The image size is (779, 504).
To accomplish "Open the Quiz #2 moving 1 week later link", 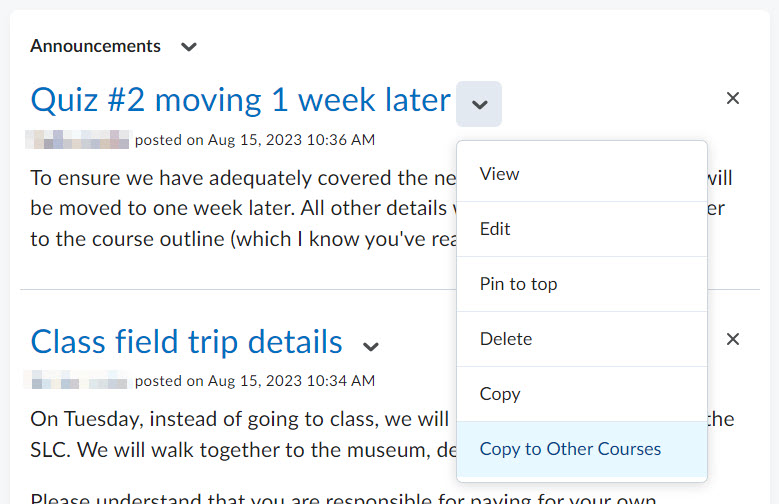I will tap(240, 100).
